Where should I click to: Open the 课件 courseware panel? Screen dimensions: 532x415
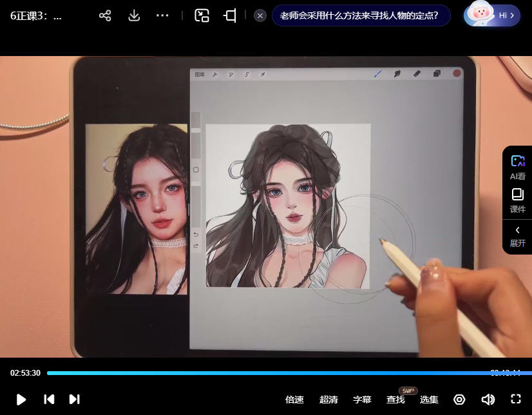[x=517, y=200]
